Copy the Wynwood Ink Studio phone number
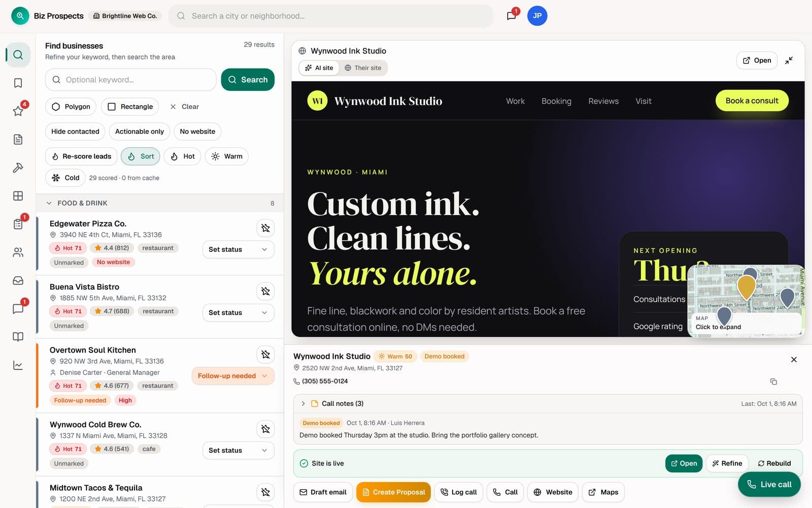This screenshot has width=812, height=508. (773, 382)
